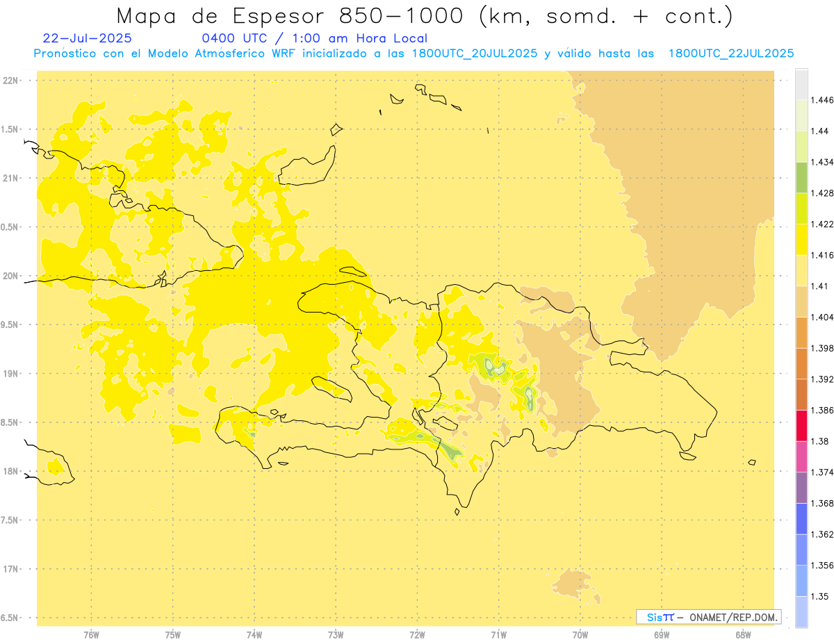Click the 73W longitude axis label

click(x=336, y=634)
